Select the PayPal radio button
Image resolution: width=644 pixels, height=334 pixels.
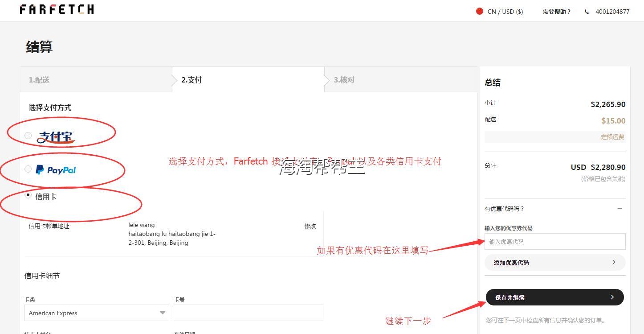[28, 169]
